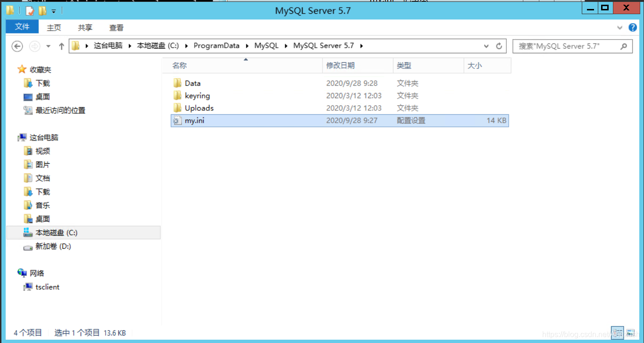Click the 2020/9/28 9:28 date of Data

tap(352, 83)
